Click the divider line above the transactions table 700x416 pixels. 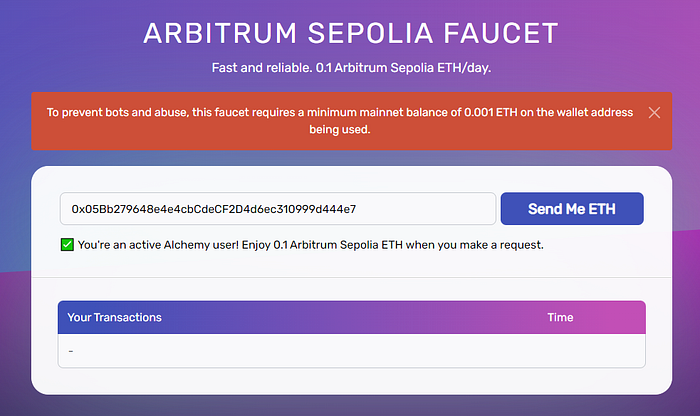[351, 277]
